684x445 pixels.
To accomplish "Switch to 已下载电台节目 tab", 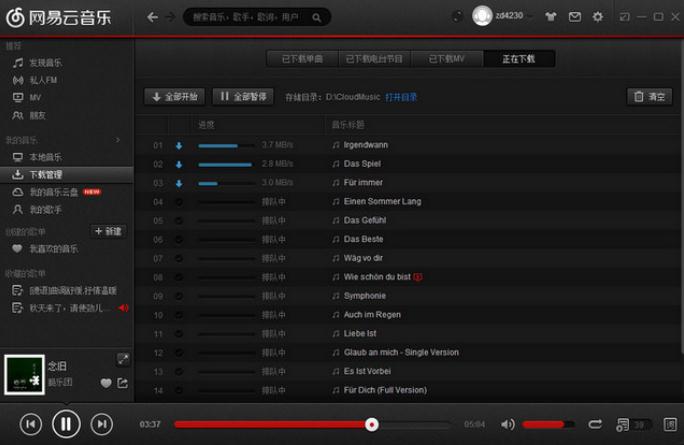I will (x=374, y=59).
